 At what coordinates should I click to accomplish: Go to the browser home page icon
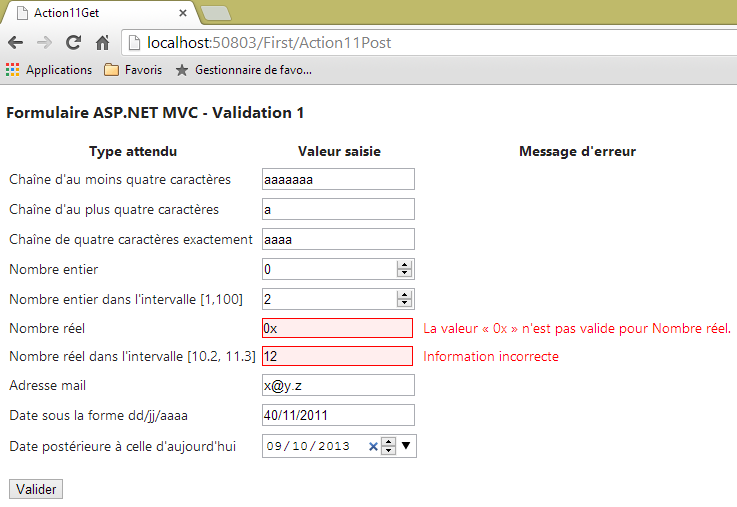[x=102, y=43]
